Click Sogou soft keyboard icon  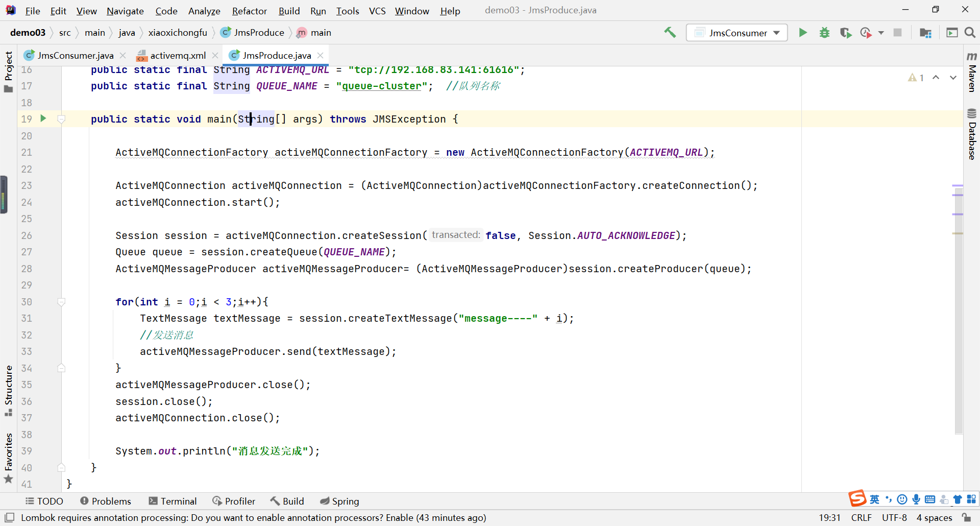coord(930,499)
